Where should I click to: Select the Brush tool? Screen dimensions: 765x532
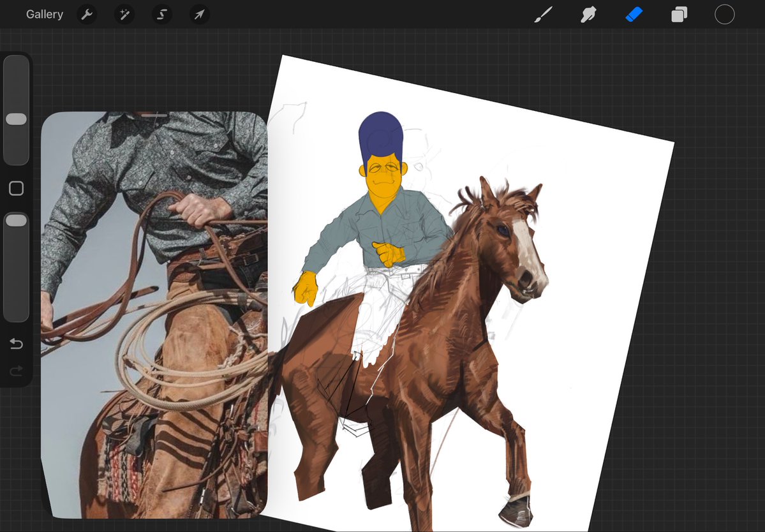click(544, 15)
